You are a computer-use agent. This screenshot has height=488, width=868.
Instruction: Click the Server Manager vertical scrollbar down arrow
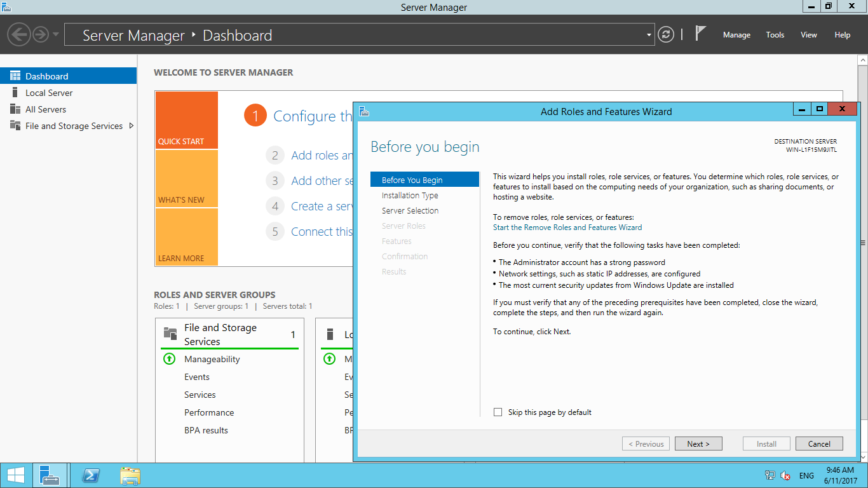point(863,457)
